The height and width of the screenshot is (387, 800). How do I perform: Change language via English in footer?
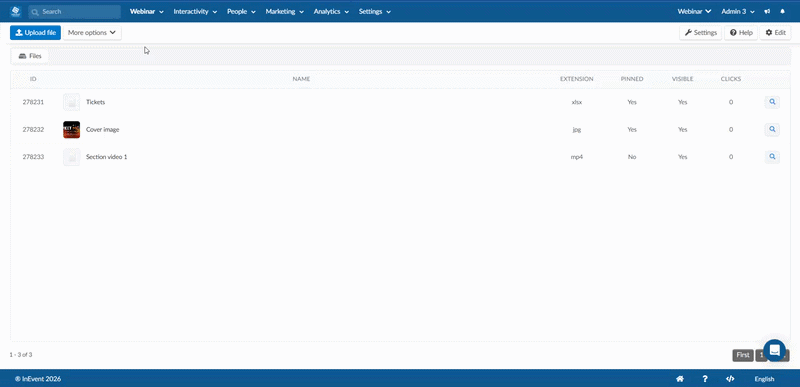coord(764,379)
